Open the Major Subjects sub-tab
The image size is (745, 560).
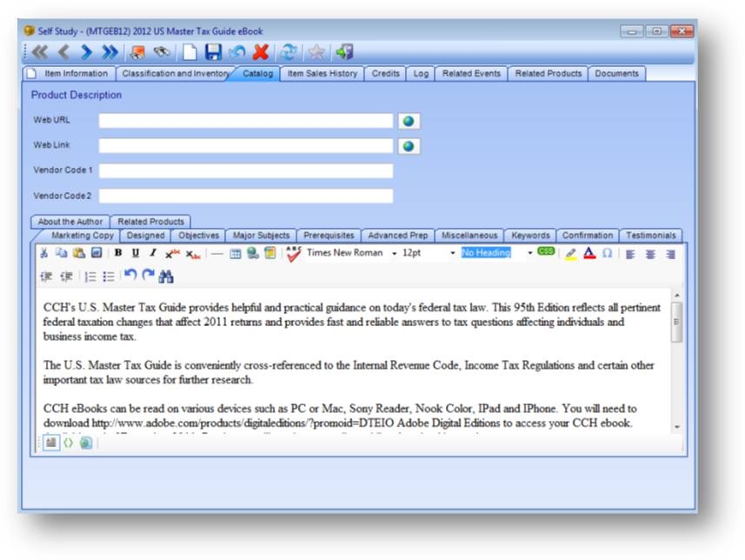pyautogui.click(x=261, y=236)
